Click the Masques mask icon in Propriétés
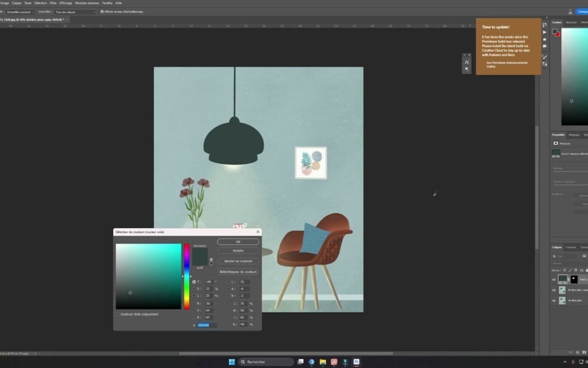This screenshot has width=588, height=368. tap(556, 143)
